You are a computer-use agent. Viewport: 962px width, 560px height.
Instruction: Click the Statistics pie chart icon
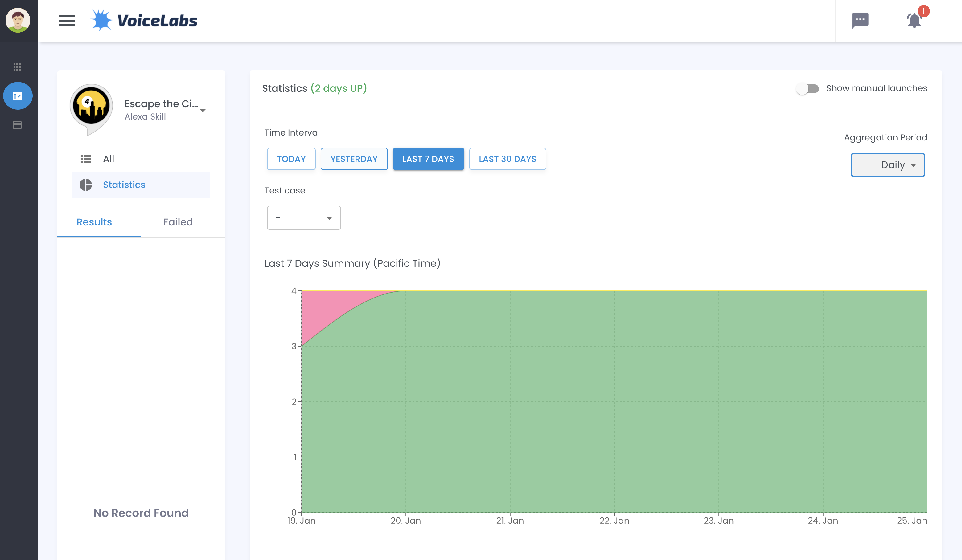click(86, 185)
